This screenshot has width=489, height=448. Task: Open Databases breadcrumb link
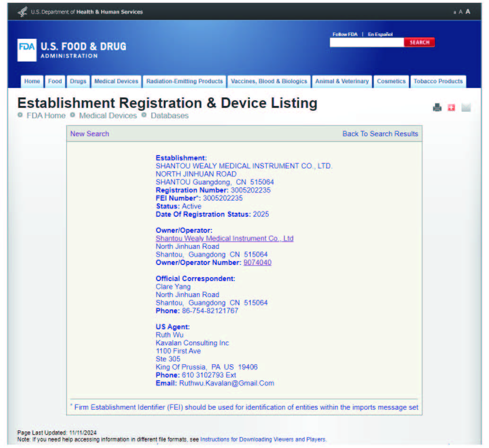[x=169, y=116]
